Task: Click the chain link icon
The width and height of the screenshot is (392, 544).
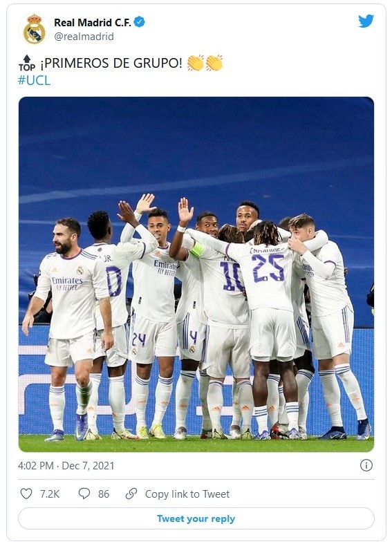Action: pyautogui.click(x=131, y=494)
